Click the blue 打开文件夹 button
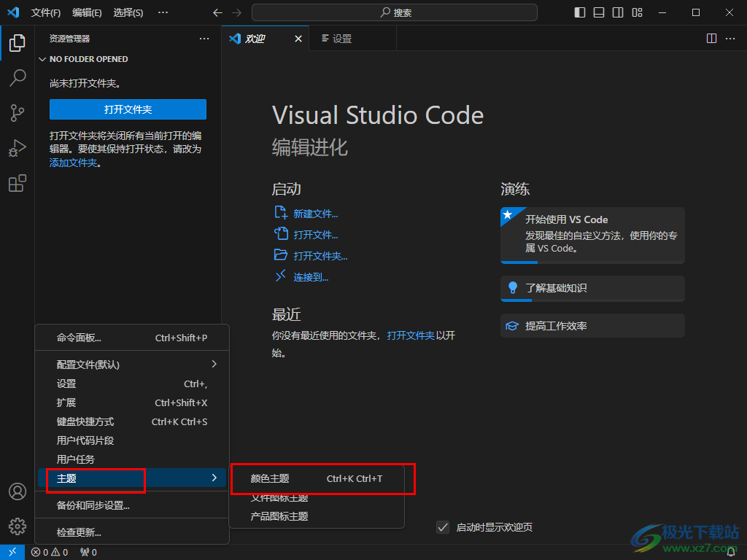747x560 pixels. tap(128, 109)
